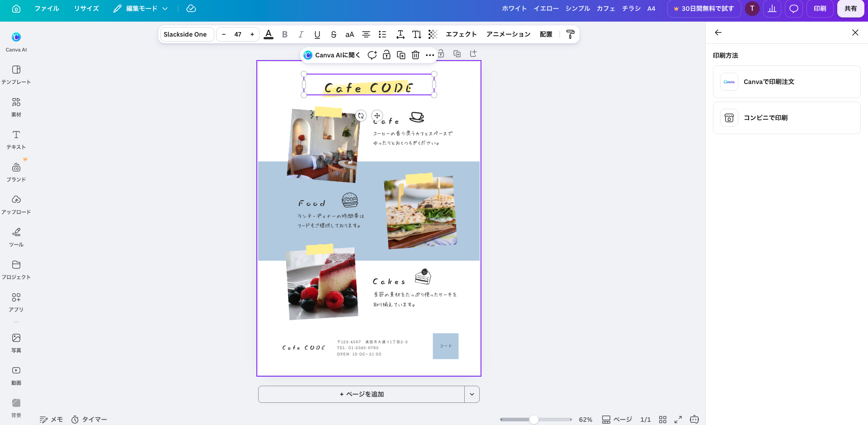This screenshot has height=425, width=868.
Task: Open transparency checkerboard control
Action: click(x=433, y=34)
